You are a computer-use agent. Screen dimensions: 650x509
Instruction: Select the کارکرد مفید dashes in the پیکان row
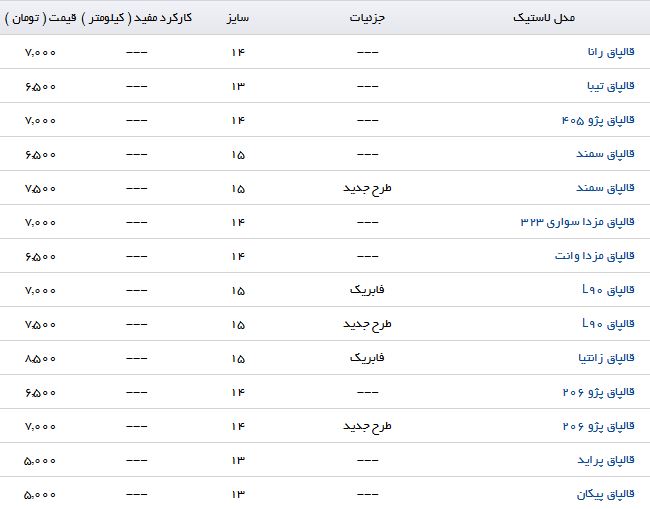pos(137,494)
